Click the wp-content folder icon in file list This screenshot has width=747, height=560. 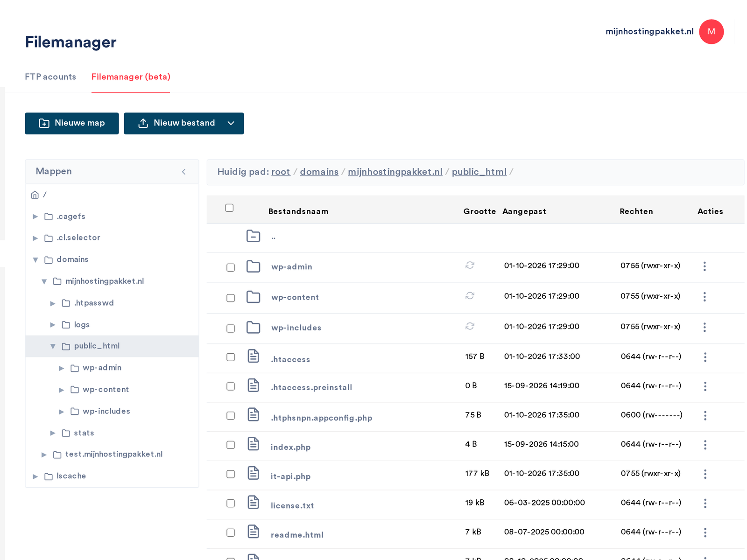[253, 297]
